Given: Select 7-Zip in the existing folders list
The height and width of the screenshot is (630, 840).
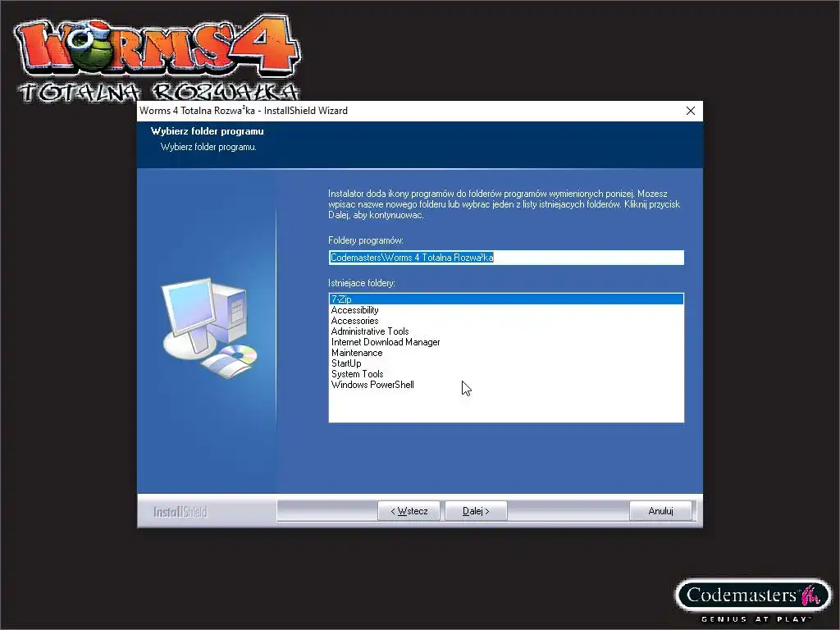Looking at the screenshot, I should [x=505, y=299].
